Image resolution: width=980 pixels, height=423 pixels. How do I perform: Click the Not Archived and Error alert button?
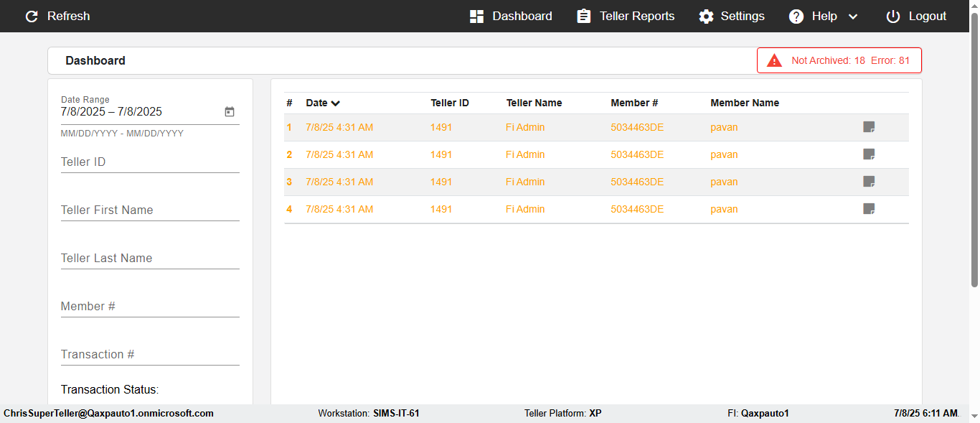839,60
